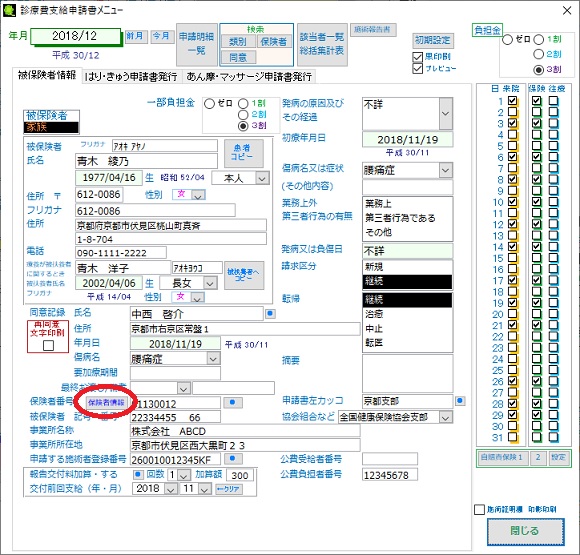The width and height of the screenshot is (580, 555).
Task: Click the 患者コピー button
Action: click(x=244, y=153)
